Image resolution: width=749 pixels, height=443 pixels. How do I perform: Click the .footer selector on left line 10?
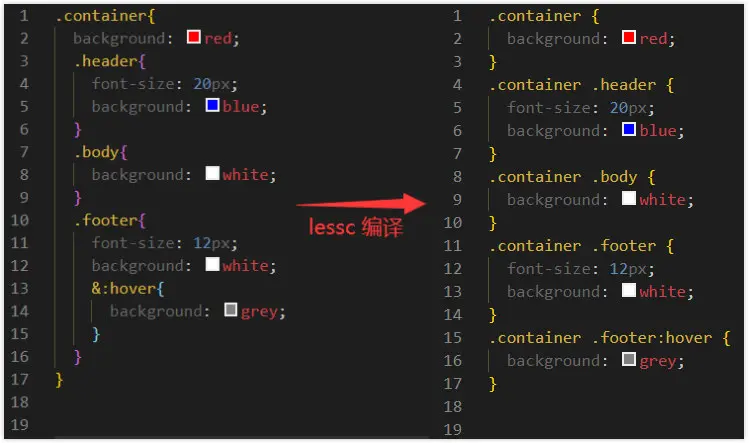pos(106,220)
